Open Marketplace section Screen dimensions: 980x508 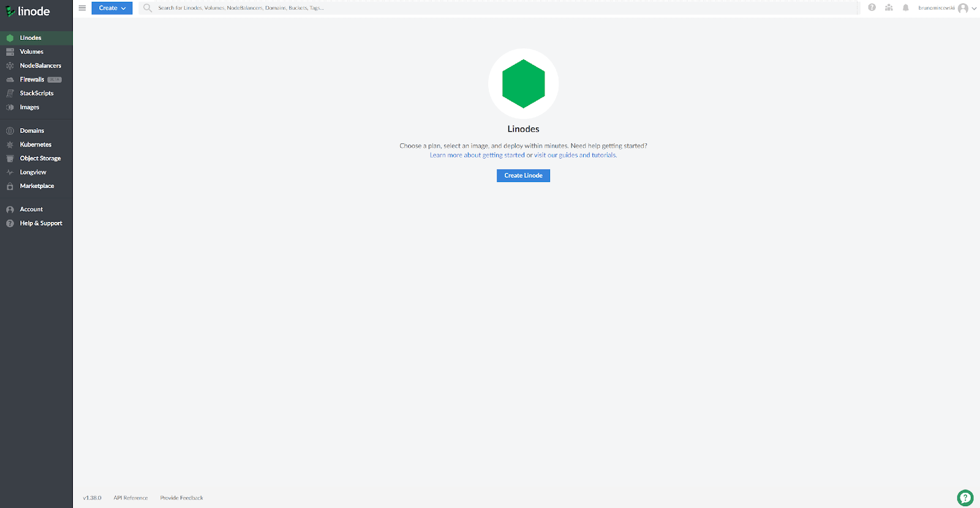[x=36, y=186]
